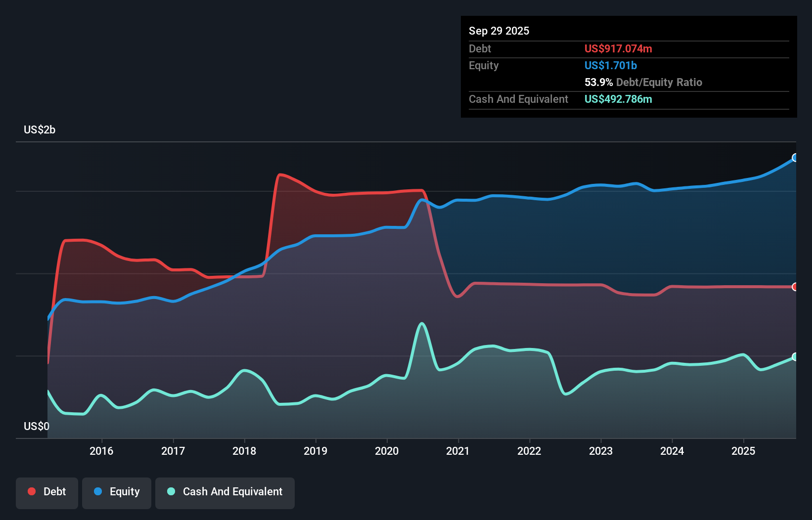Click the US$492.786m cash value
The image size is (812, 520).
click(x=618, y=99)
